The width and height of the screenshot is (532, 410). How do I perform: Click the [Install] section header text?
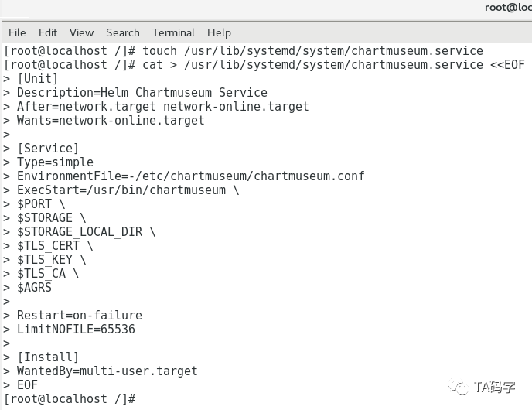pyautogui.click(x=48, y=357)
